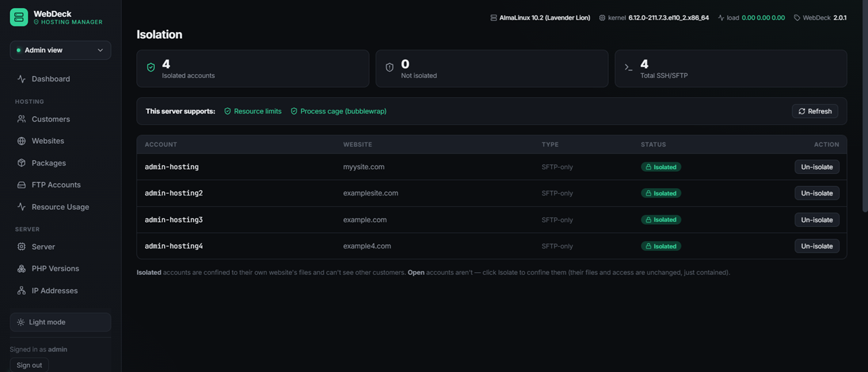The width and height of the screenshot is (868, 372).
Task: Click SFTP-only type for admin-hosting
Action: 557,167
